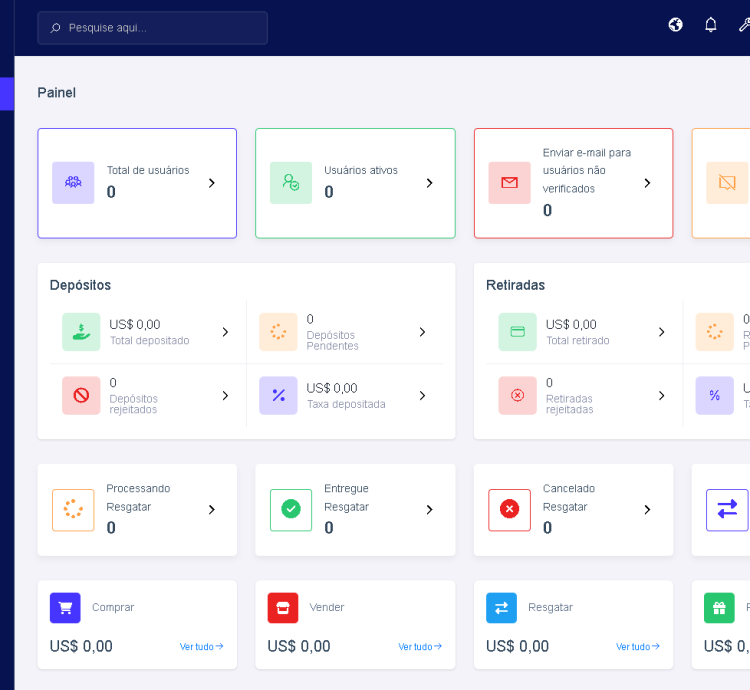
Task: Open notifications bell icon
Action: click(711, 25)
